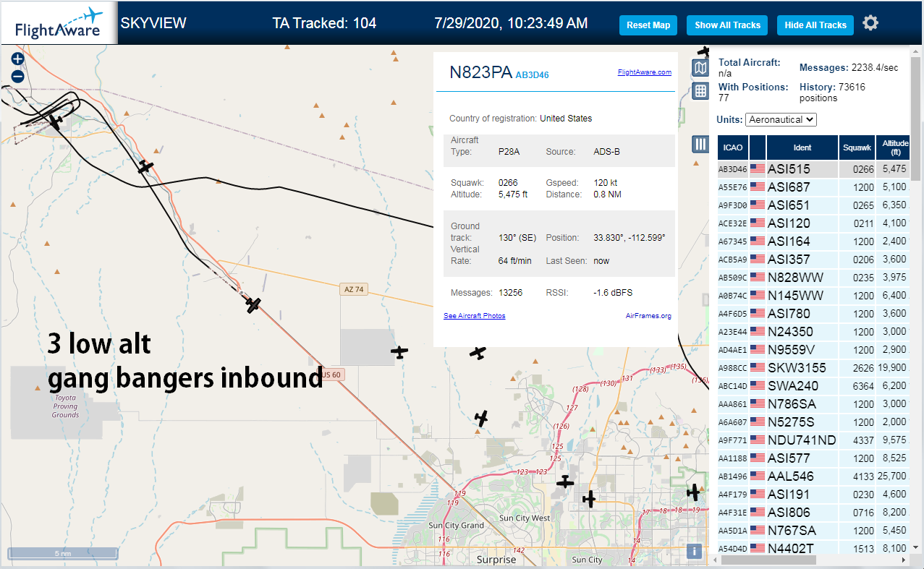Click the US flag in the AAL546 row
Viewport: 924px width, 569px height.
(x=758, y=476)
